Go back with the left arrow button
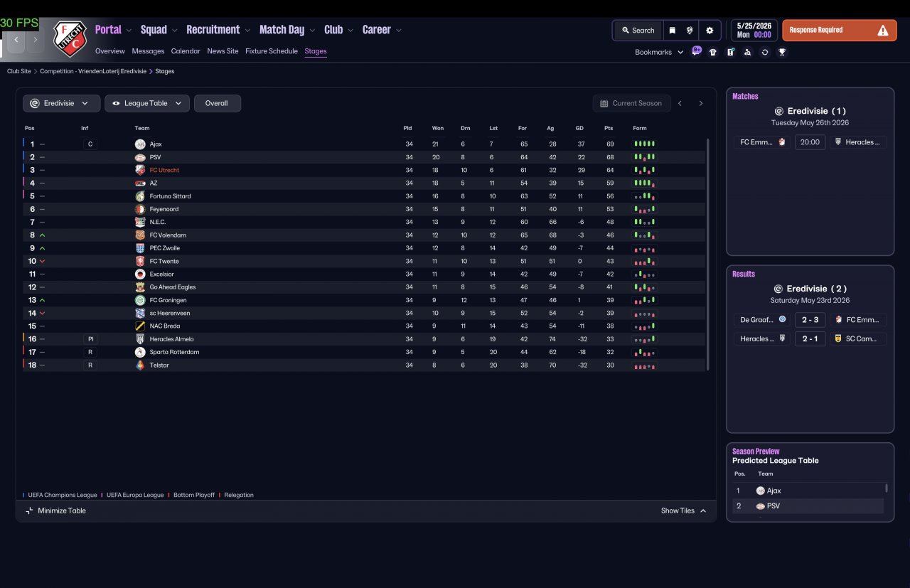Screen dimensions: 910x588 tap(16, 40)
